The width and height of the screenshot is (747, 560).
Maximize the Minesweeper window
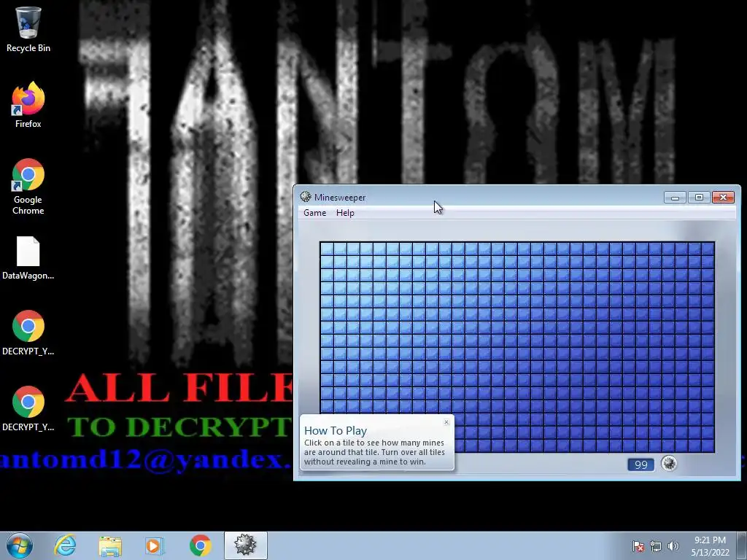pyautogui.click(x=699, y=197)
